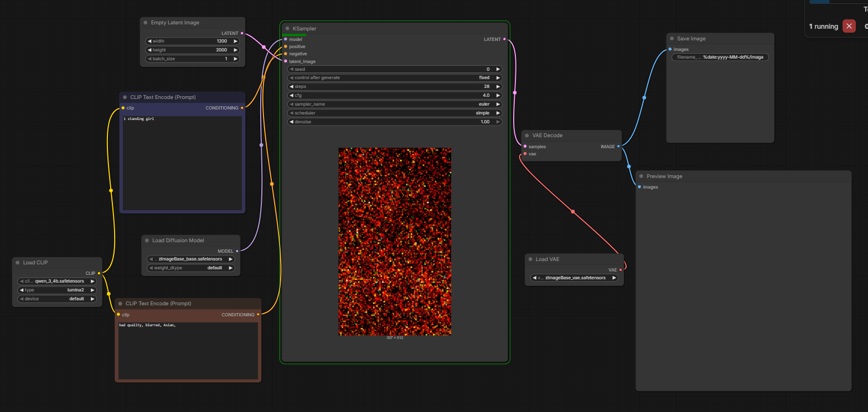The height and width of the screenshot is (412, 868).
Task: Click the noisy preview image in KSampler
Action: (x=395, y=241)
